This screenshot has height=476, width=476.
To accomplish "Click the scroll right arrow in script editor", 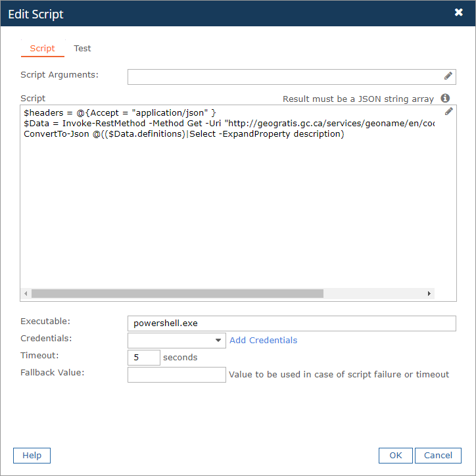I will (x=429, y=293).
